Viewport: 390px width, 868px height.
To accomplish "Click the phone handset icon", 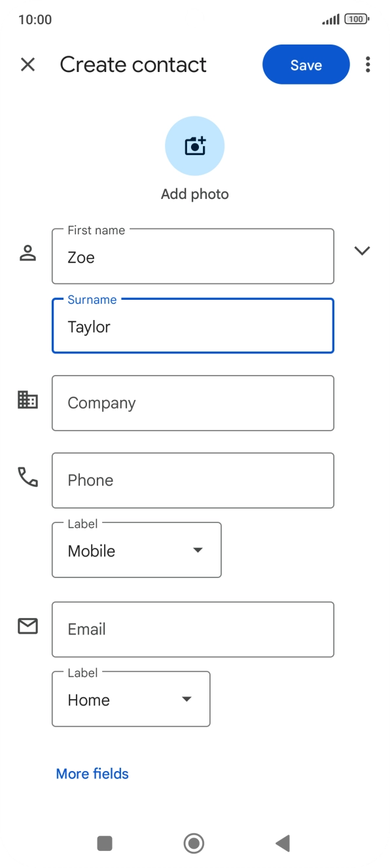I will click(27, 479).
